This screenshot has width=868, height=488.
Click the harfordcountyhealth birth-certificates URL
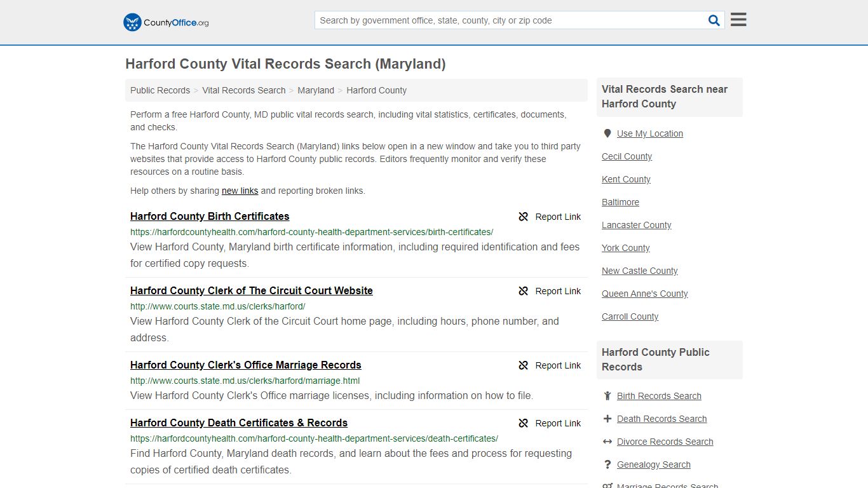(x=311, y=232)
